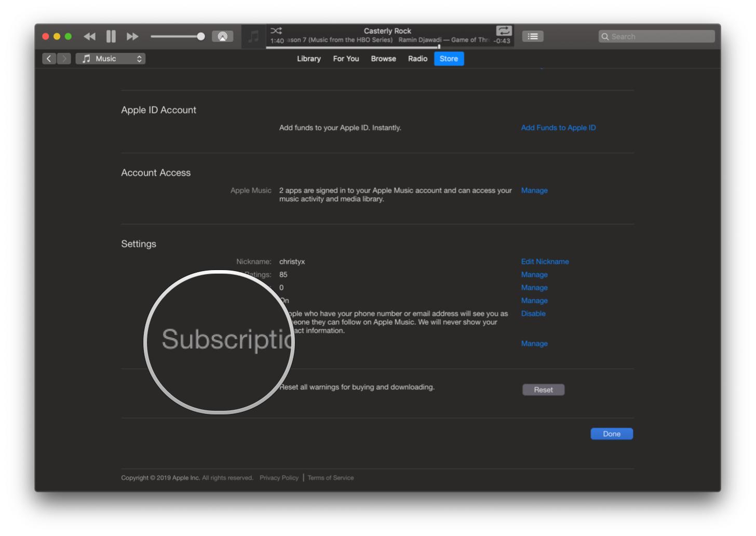Go forward with the right chevron
The image size is (756, 536).
[x=64, y=59]
